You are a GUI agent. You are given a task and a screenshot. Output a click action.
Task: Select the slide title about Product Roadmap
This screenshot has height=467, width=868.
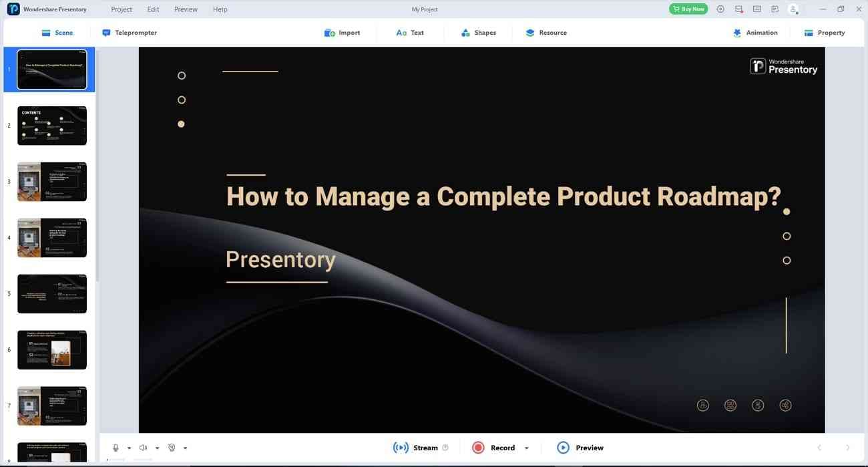tap(503, 196)
